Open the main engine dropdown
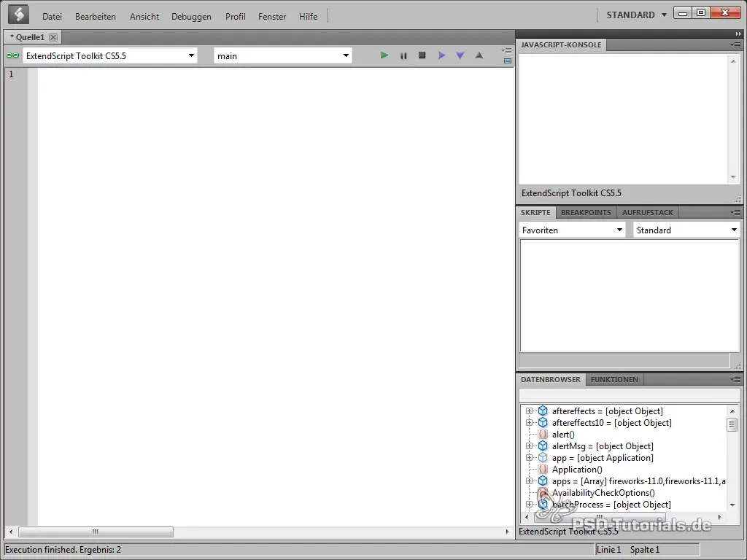The image size is (747, 560). 283,55
